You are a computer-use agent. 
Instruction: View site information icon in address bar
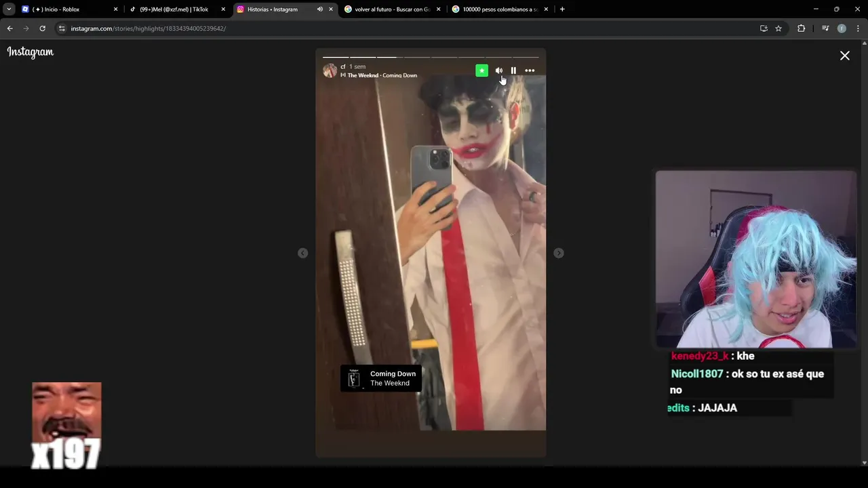point(62,28)
